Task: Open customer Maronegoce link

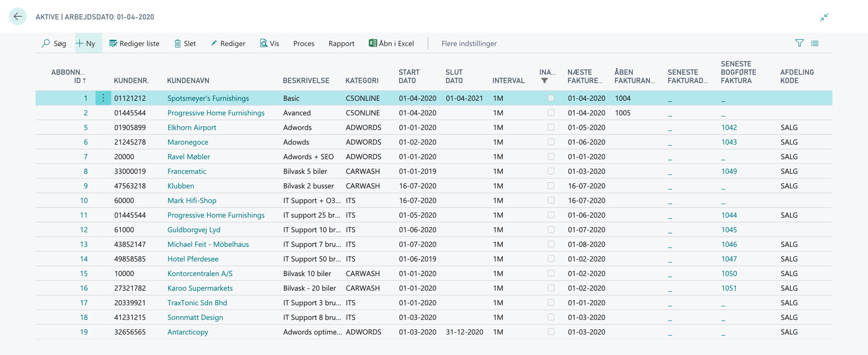Action: coord(188,142)
